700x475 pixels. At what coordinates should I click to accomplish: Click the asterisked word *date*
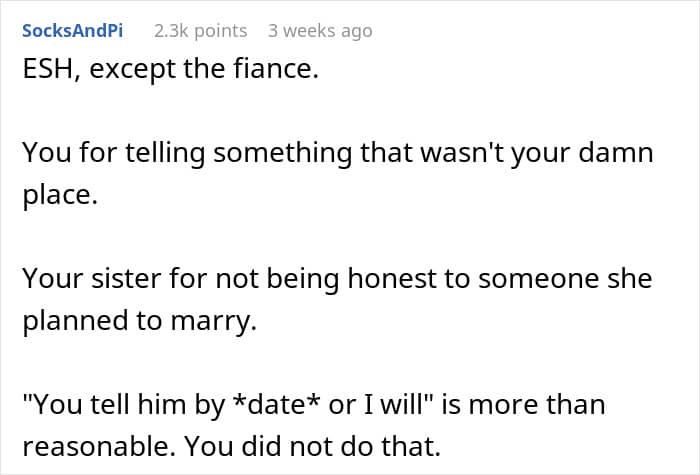click(280, 404)
